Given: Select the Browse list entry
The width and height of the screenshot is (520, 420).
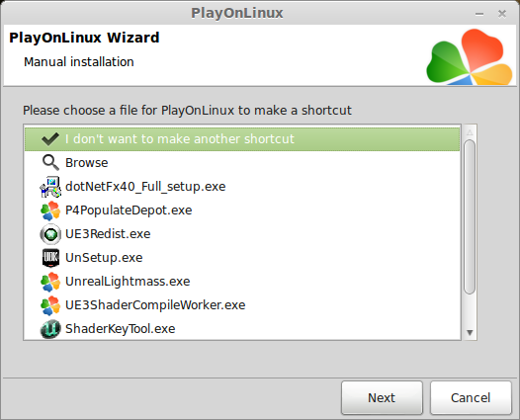Looking at the screenshot, I should click(242, 163).
